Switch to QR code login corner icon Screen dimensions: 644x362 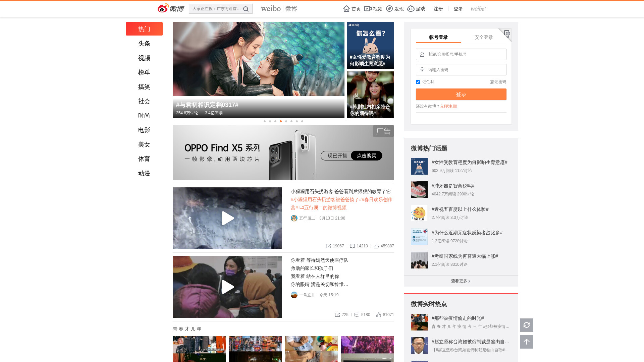click(x=506, y=34)
